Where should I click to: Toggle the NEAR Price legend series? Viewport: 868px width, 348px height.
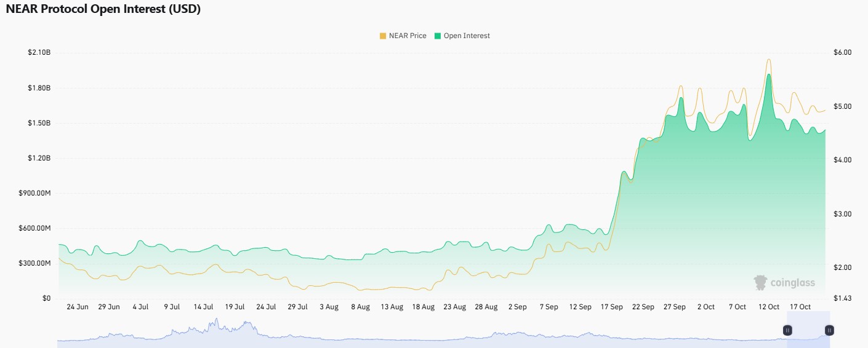403,36
